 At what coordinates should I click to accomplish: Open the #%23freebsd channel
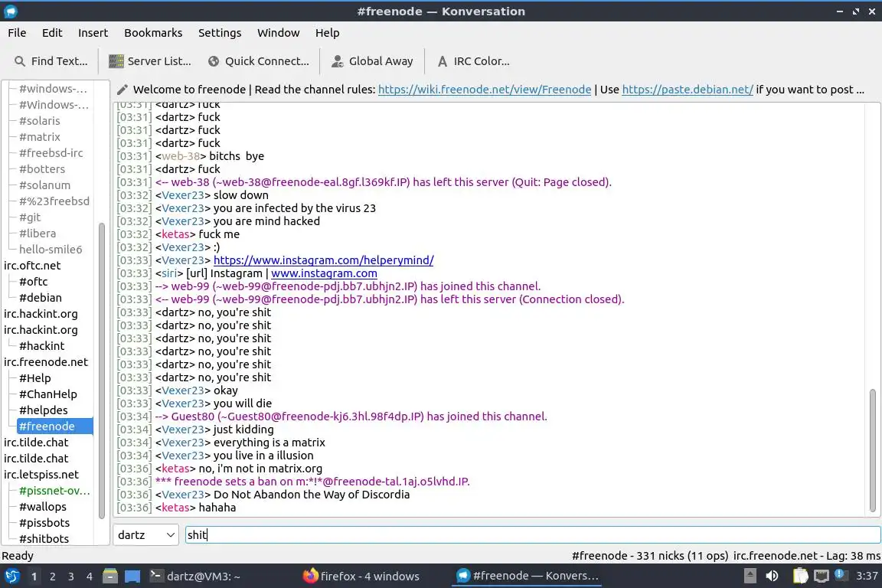click(x=54, y=201)
